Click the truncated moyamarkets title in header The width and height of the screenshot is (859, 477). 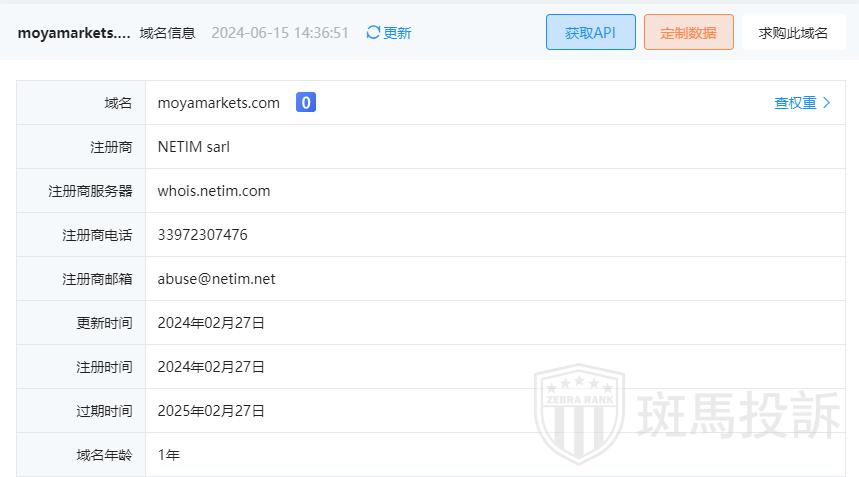74,33
